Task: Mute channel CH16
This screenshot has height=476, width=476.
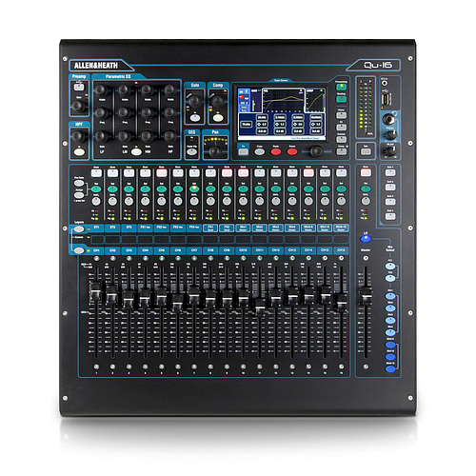Action: 341,173
